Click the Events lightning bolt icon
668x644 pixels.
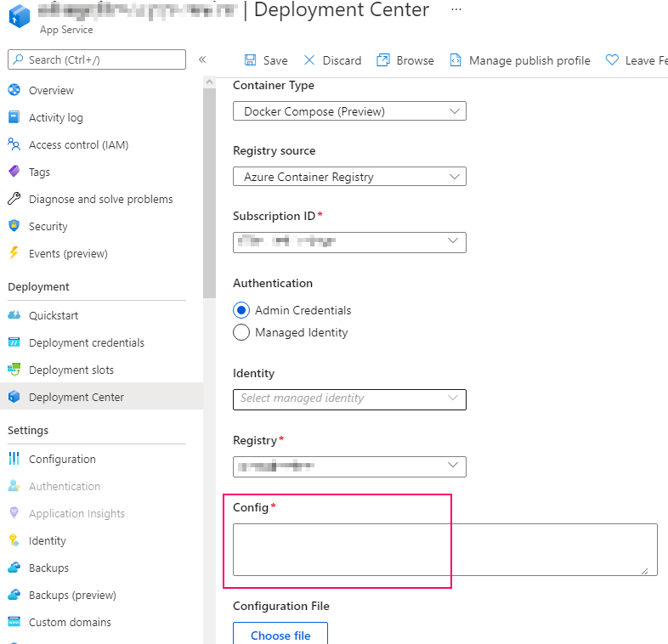click(14, 253)
